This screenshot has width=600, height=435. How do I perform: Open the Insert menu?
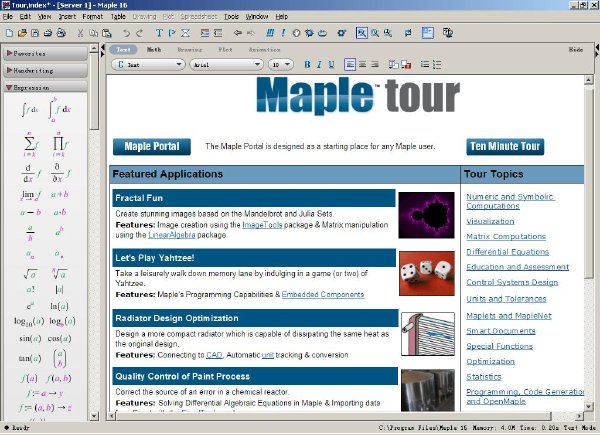(67, 16)
